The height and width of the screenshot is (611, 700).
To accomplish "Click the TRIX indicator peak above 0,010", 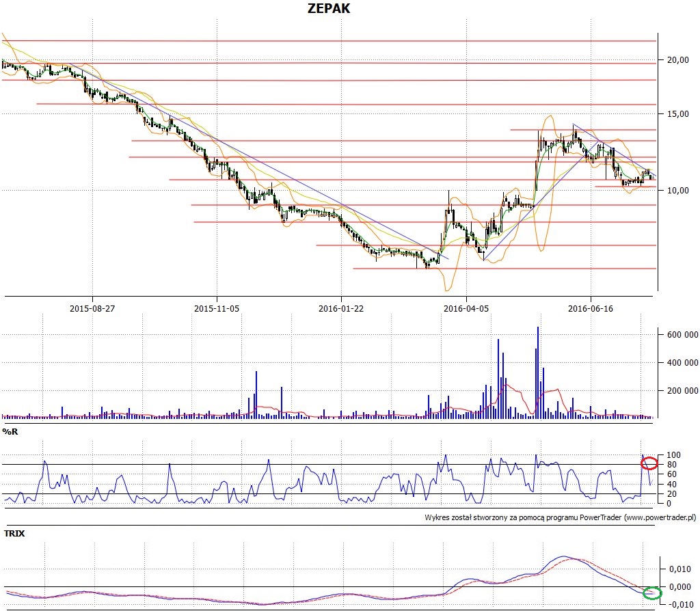I will [x=564, y=556].
